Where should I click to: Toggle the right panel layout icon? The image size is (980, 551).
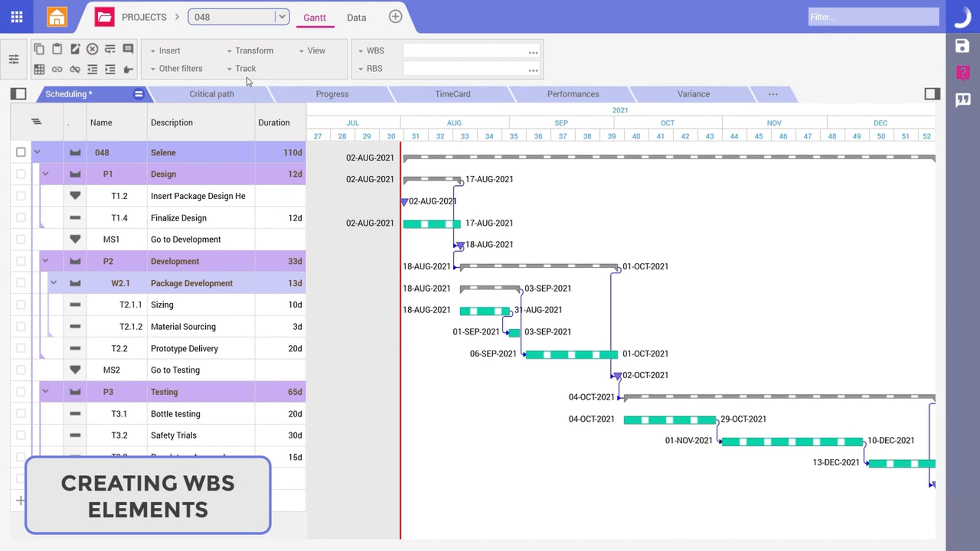coord(932,94)
